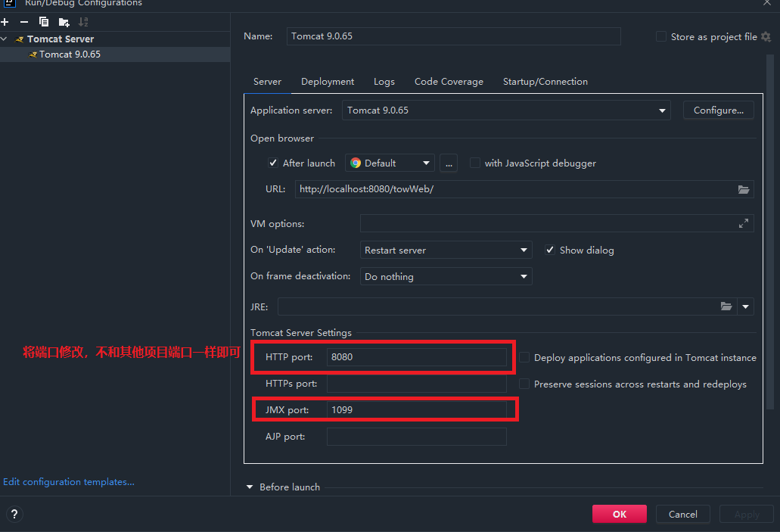This screenshot has height=532, width=780.
Task: Switch to Deployment tab
Action: point(328,82)
